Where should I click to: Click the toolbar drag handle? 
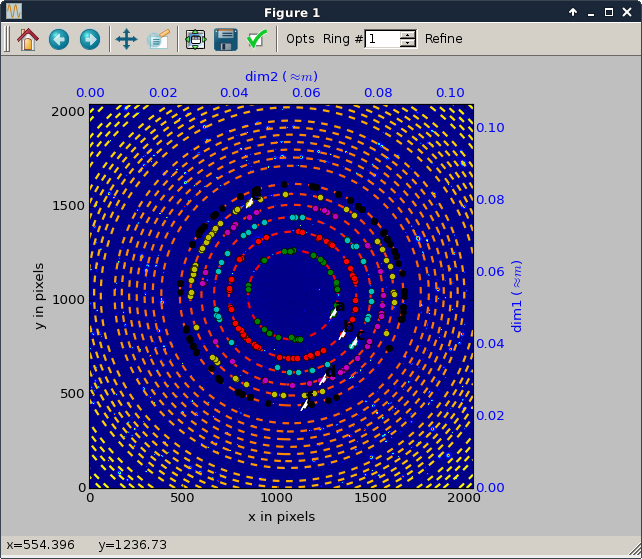pos(7,39)
